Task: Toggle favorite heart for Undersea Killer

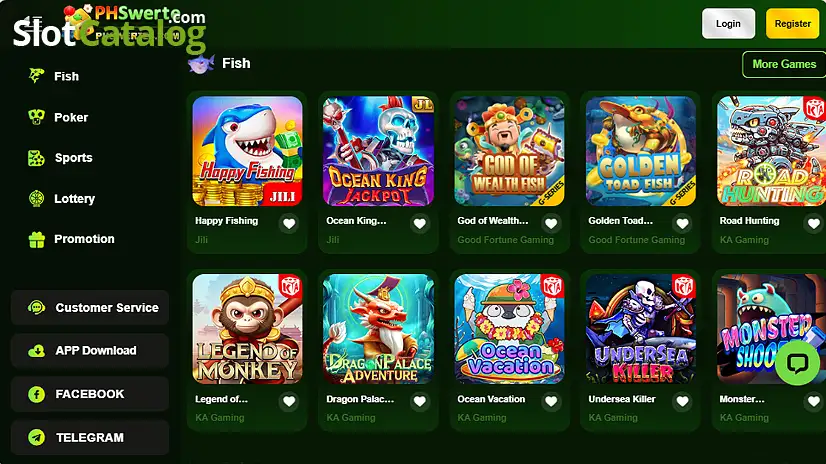Action: [682, 402]
